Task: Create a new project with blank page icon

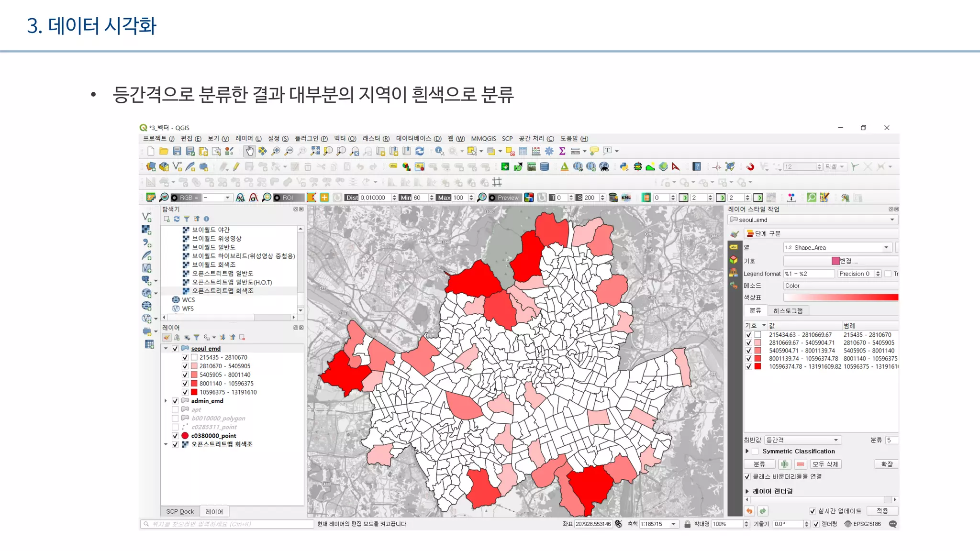Action: [151, 151]
